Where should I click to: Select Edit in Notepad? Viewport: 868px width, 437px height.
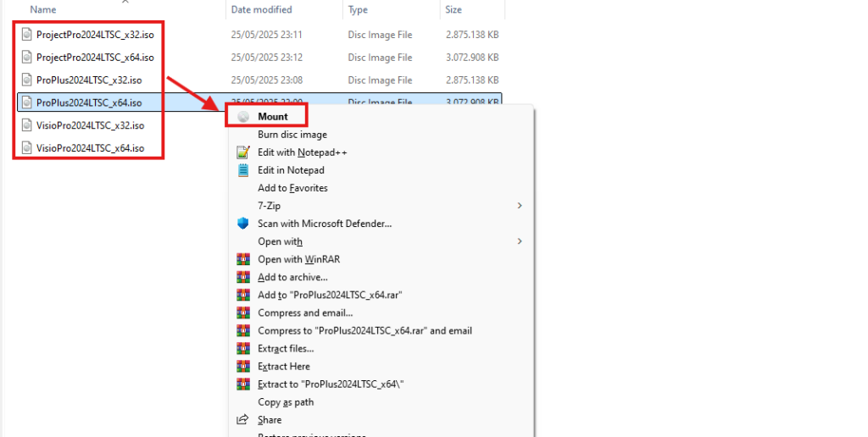click(x=292, y=170)
